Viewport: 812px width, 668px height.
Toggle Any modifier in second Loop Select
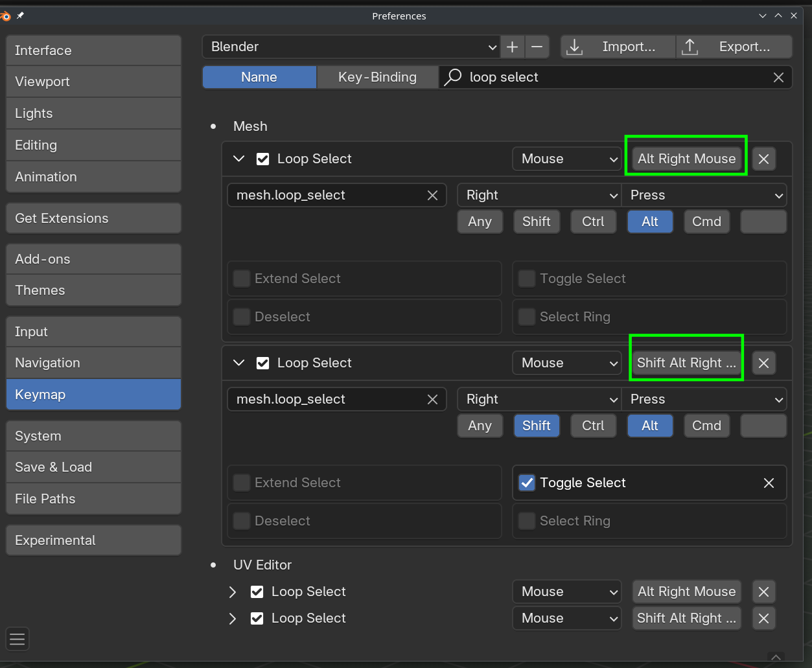click(x=480, y=426)
